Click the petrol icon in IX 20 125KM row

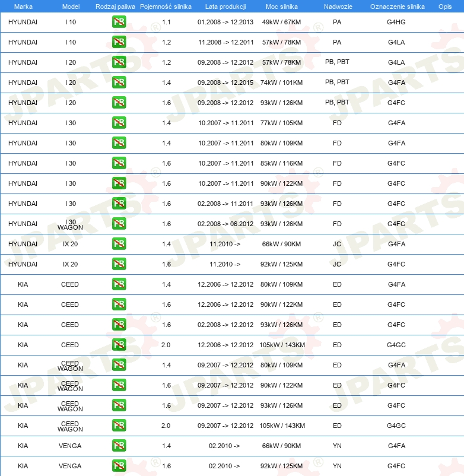119,264
